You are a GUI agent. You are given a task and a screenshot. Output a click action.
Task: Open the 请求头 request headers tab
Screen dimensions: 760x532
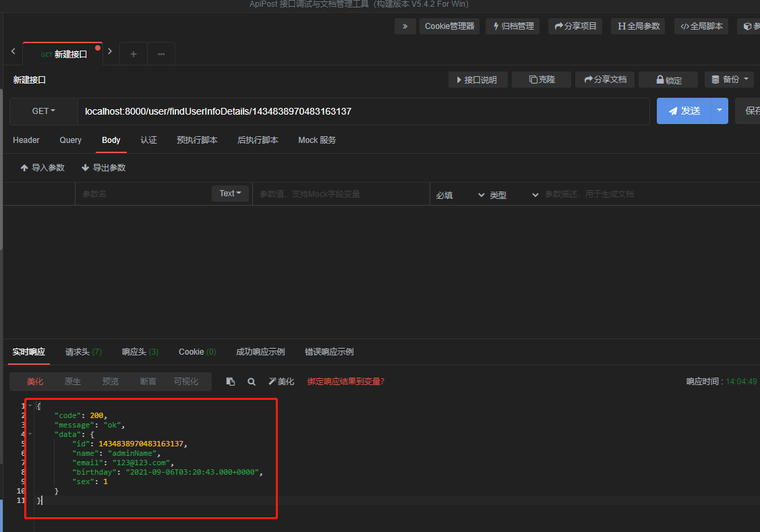click(84, 352)
